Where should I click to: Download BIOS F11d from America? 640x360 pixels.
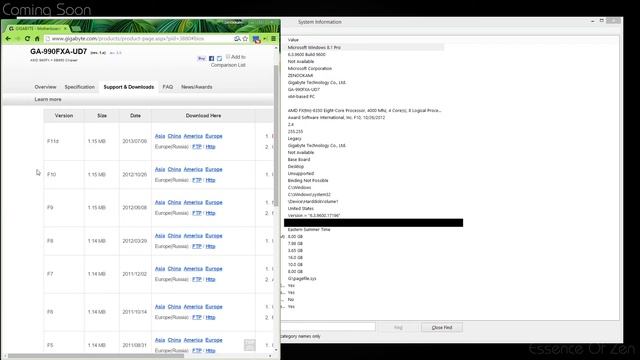point(193,136)
